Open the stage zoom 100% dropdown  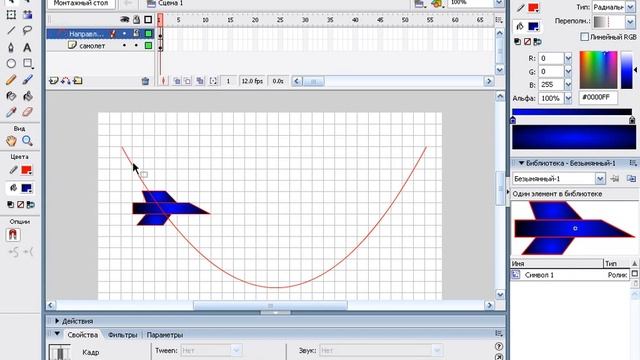499,3
